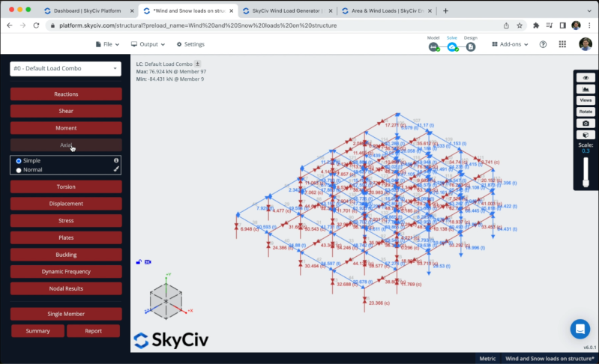Screen dimensions: 599x364
Task: Select the Wind and Snow loads tab
Action: pos(189,10)
